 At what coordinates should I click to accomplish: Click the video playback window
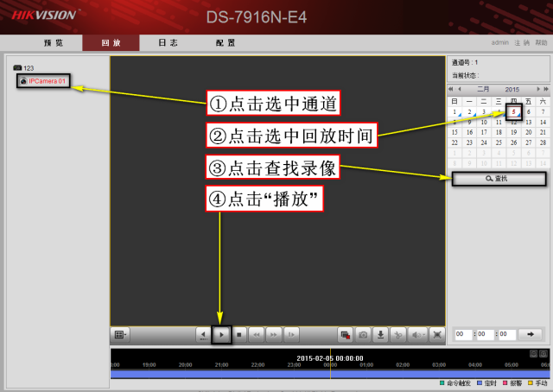tap(278, 191)
